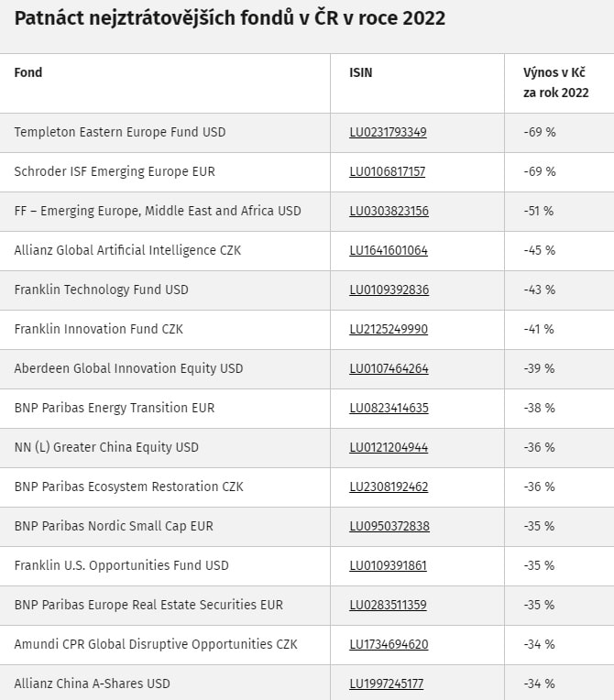Open Amundi CPR ISIN LU1734694620
The image size is (614, 700).
pyautogui.click(x=389, y=644)
